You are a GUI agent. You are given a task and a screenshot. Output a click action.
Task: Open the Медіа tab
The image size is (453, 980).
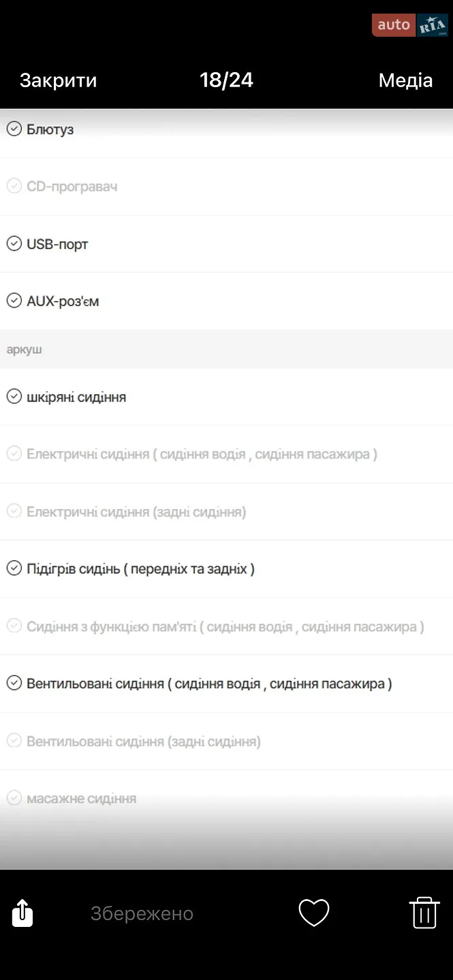coord(405,80)
